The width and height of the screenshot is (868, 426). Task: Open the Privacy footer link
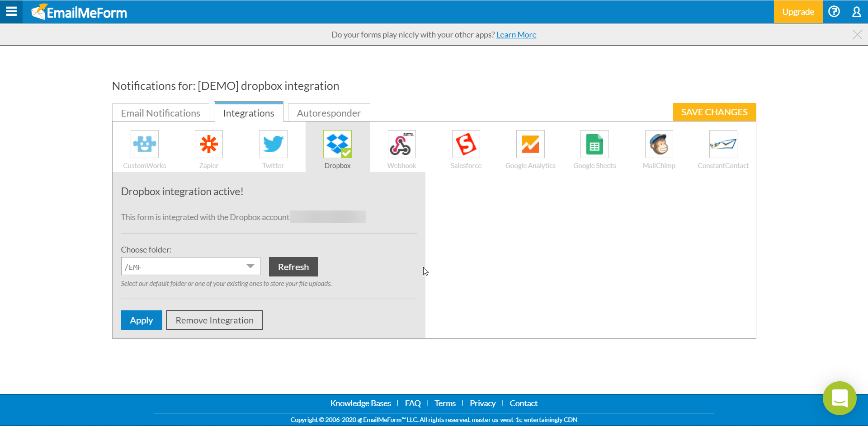click(483, 403)
